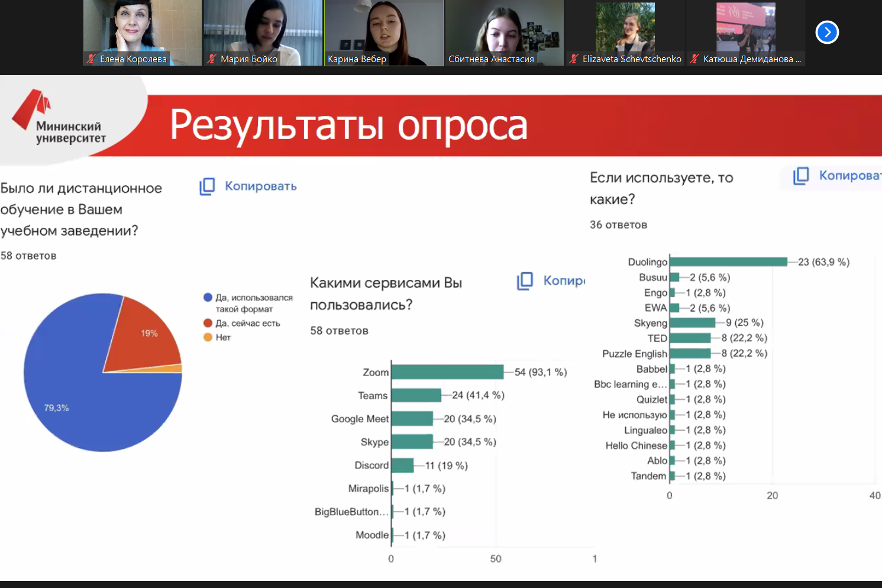Viewport: 882px width, 588px height.
Task: Click orange legend dot Нет
Action: [208, 337]
